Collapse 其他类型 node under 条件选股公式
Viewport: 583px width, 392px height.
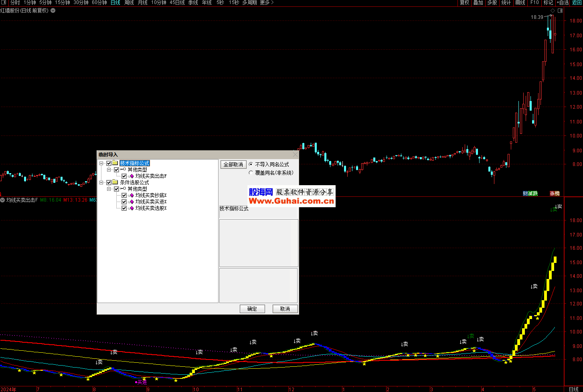(x=109, y=189)
